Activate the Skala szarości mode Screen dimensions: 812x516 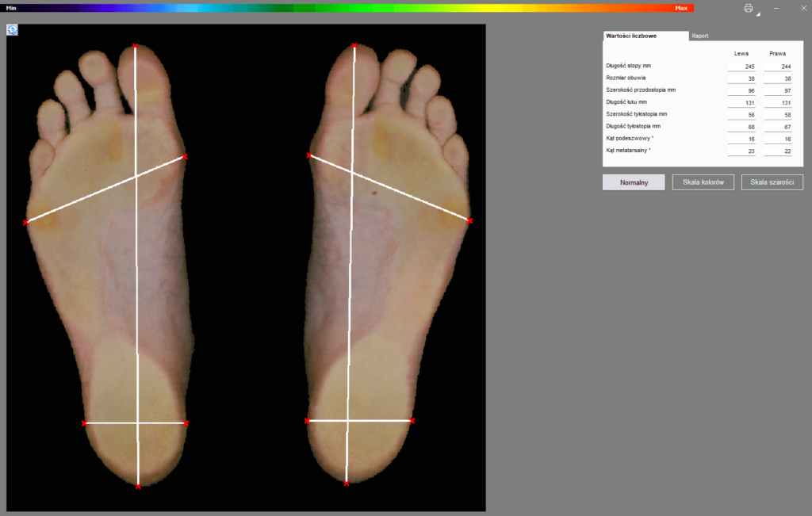772,182
